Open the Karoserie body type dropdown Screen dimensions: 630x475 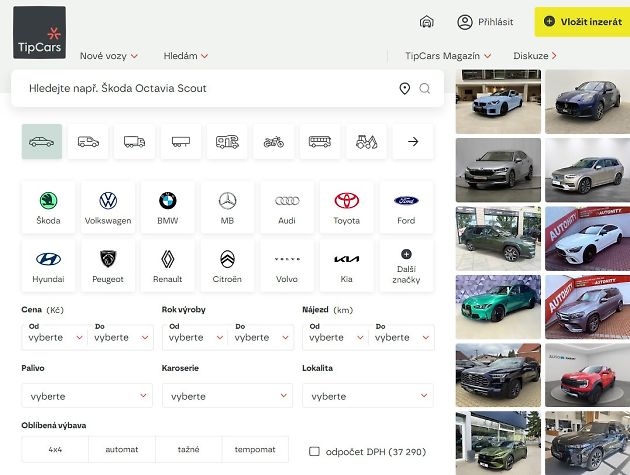pos(227,396)
